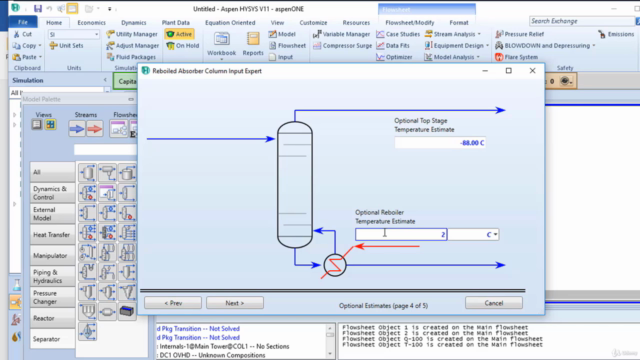Open the File tab

point(23,22)
